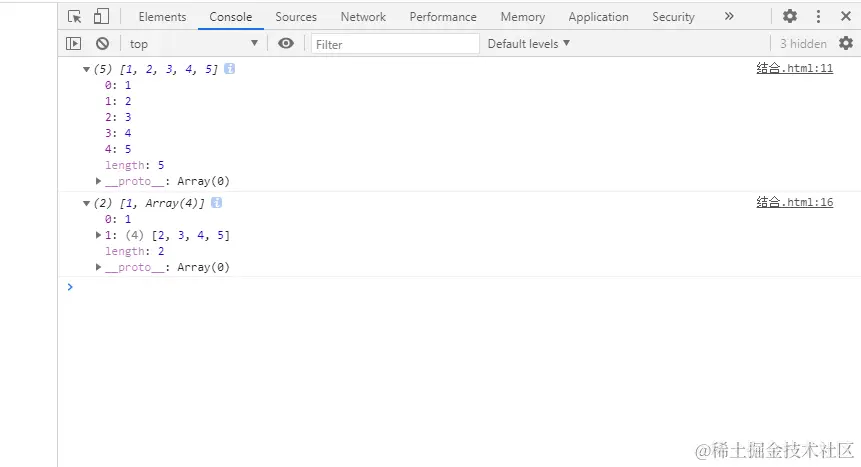861x467 pixels.
Task: Expand __proto__ of the five-element array
Action: (98, 181)
